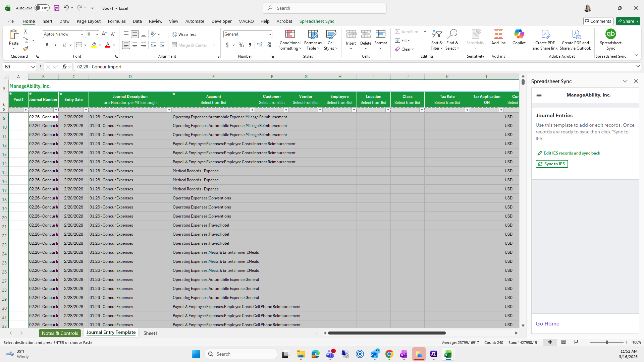This screenshot has height=362, width=644.
Task: Switch to Notes & Controls sheet tab
Action: coord(60,333)
